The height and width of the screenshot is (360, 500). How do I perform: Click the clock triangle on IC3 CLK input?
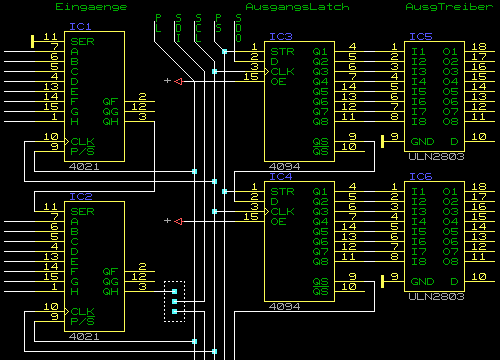[x=267, y=71]
